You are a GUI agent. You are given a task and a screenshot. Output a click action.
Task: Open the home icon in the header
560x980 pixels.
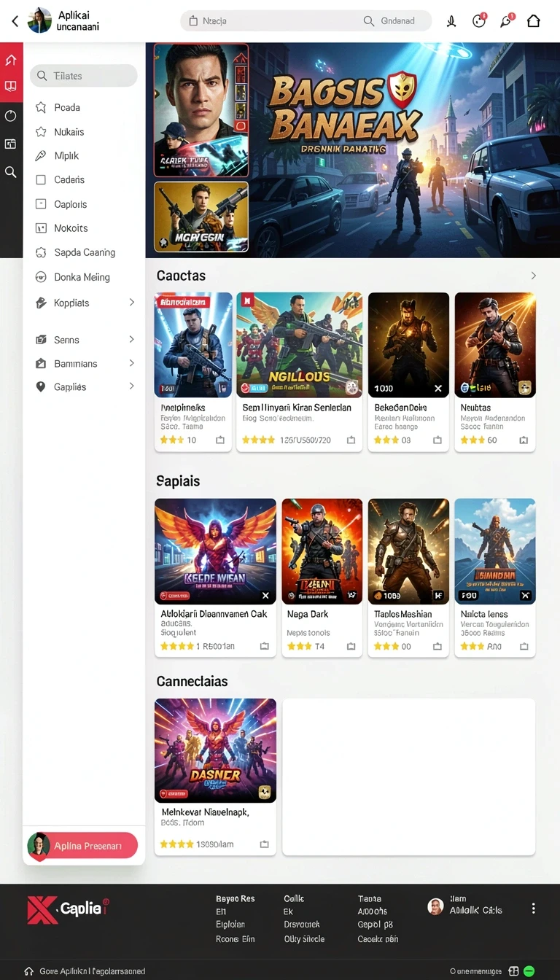pos(534,21)
